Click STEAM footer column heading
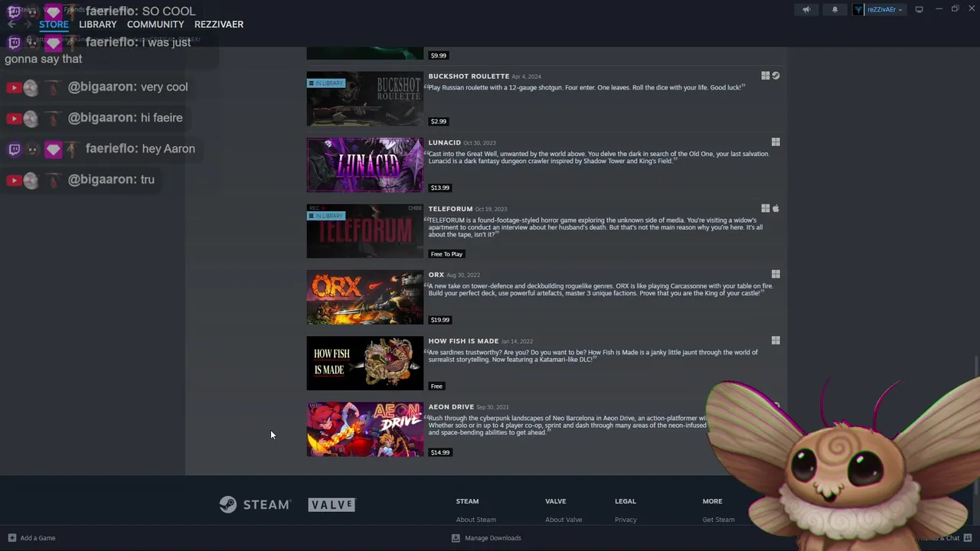This screenshot has width=980, height=551. pos(467,501)
